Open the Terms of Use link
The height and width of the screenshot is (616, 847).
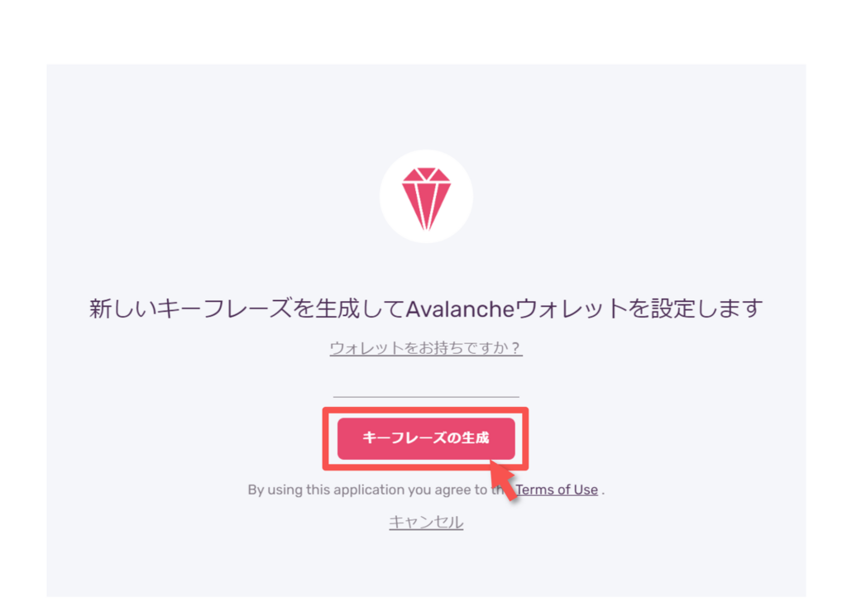[557, 489]
